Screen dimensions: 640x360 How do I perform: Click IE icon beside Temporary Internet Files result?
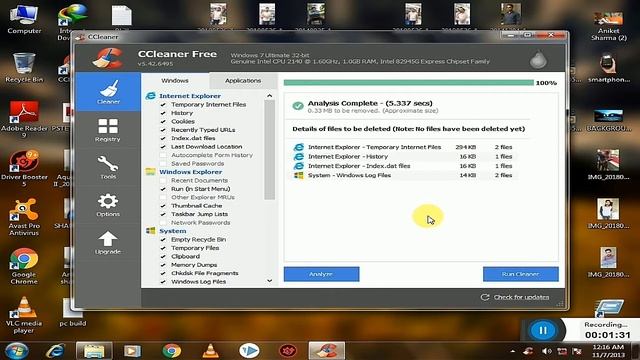click(x=299, y=147)
